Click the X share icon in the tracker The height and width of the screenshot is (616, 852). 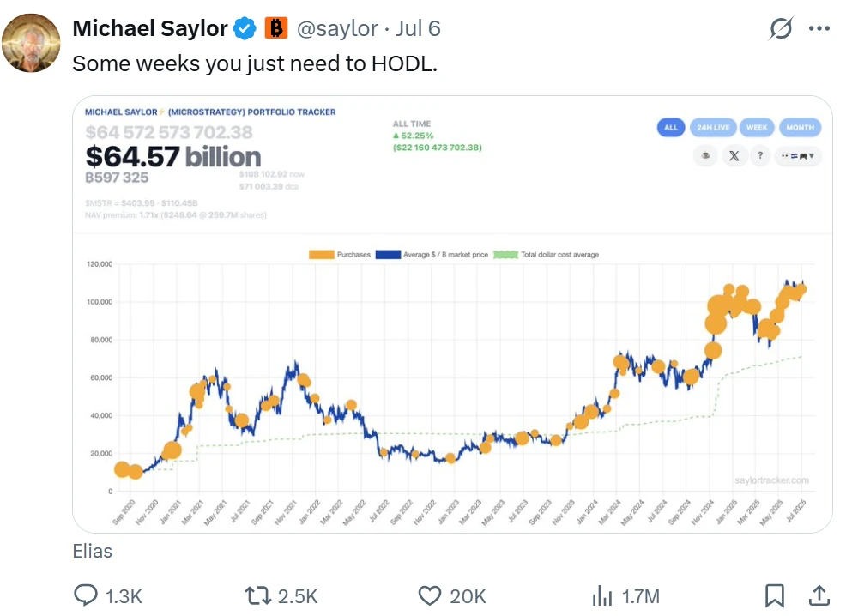(734, 155)
